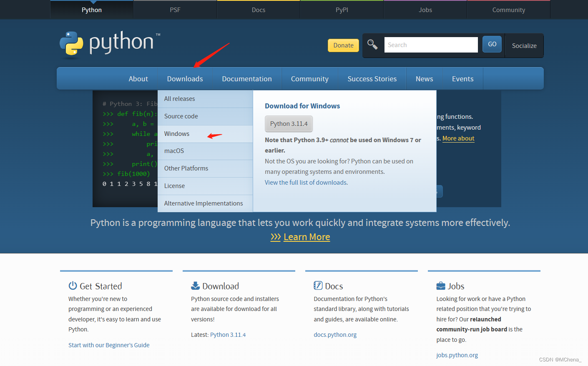Open the Python top tab
Screen dimensions: 588x366
(92, 10)
